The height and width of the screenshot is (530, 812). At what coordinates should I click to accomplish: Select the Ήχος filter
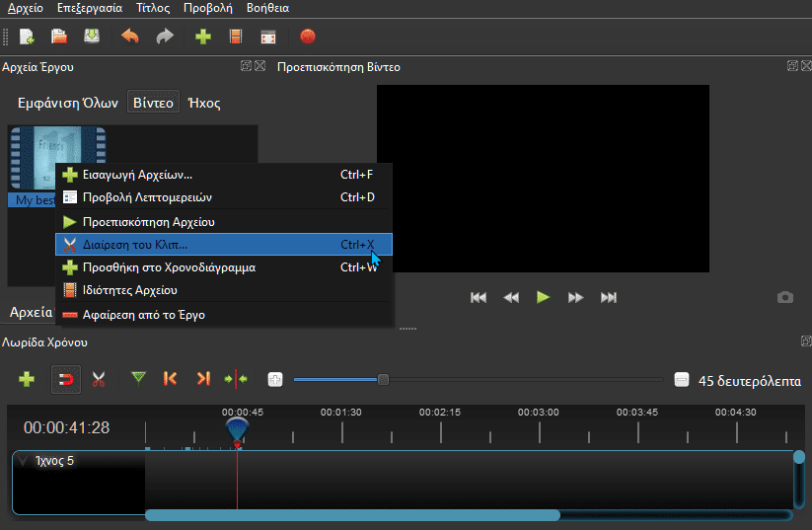tap(204, 103)
